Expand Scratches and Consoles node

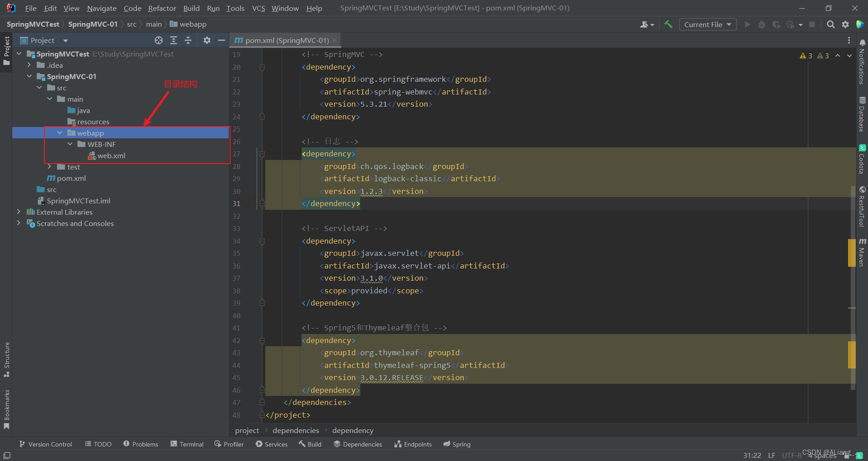[x=19, y=223]
